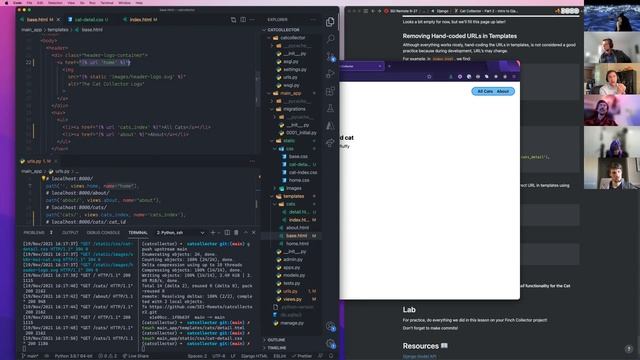
Task: Open about.html in Explorer
Action: [297, 228]
